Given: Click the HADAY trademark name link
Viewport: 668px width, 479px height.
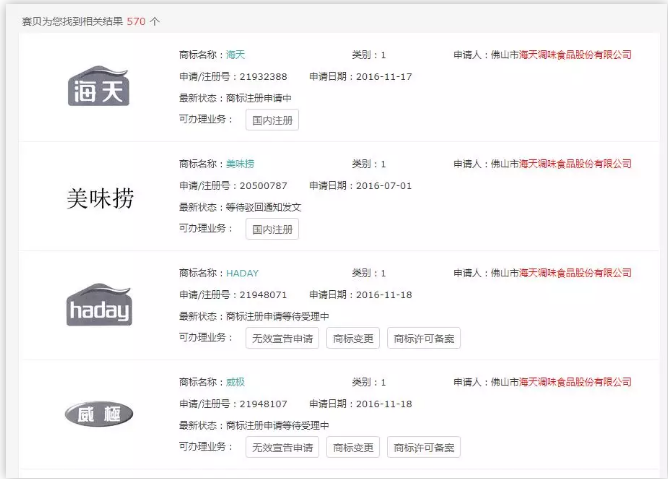Looking at the screenshot, I should tap(242, 273).
